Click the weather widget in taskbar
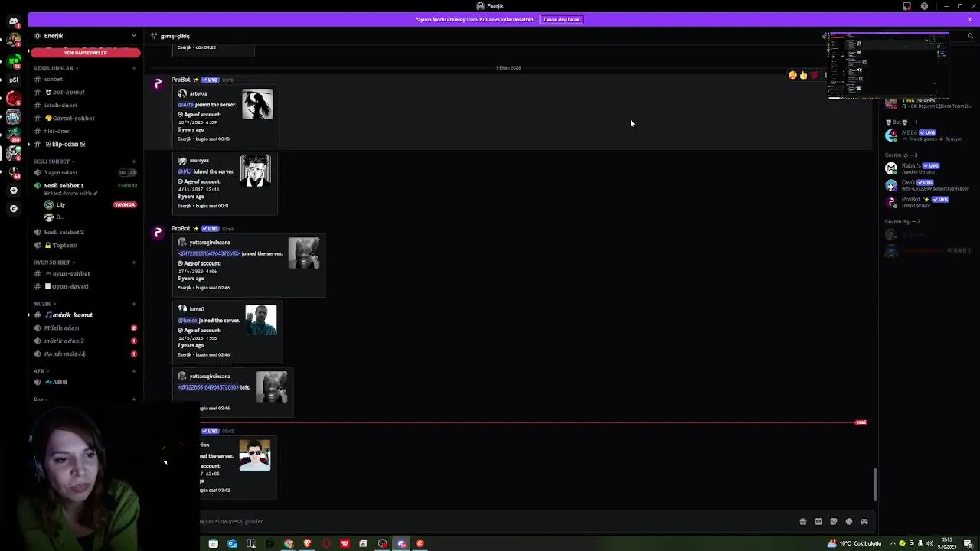 (x=854, y=544)
